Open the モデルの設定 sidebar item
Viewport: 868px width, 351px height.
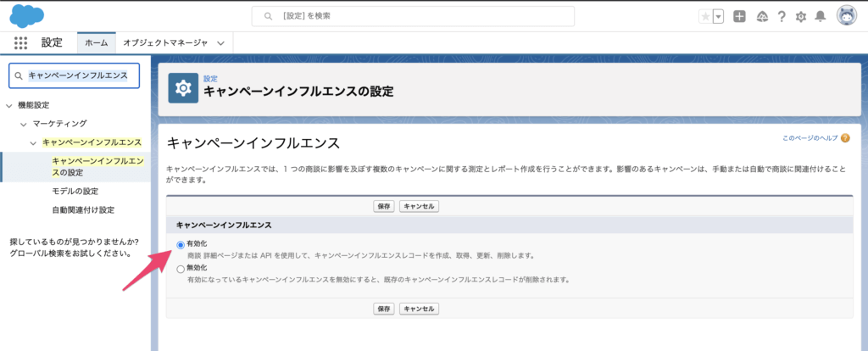75,191
